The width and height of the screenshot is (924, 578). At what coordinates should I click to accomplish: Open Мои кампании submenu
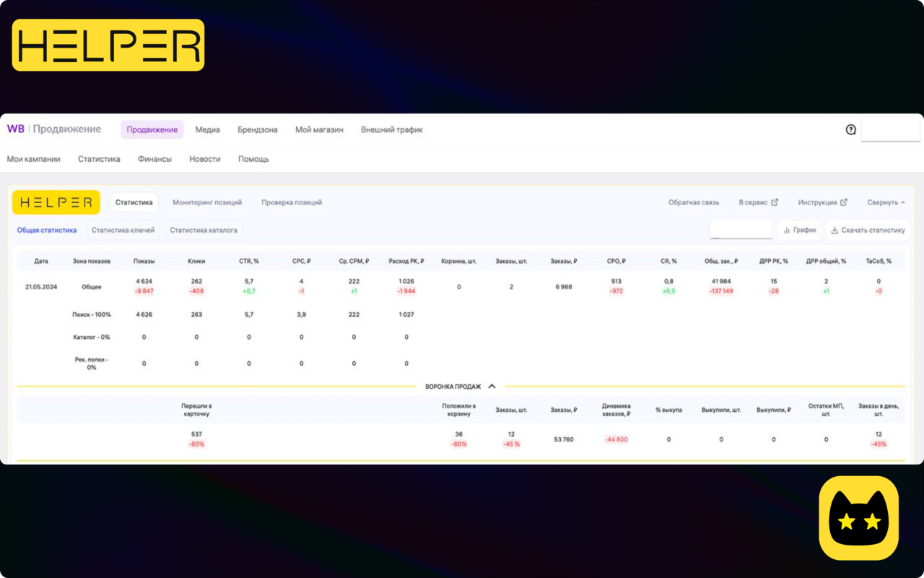pos(34,159)
